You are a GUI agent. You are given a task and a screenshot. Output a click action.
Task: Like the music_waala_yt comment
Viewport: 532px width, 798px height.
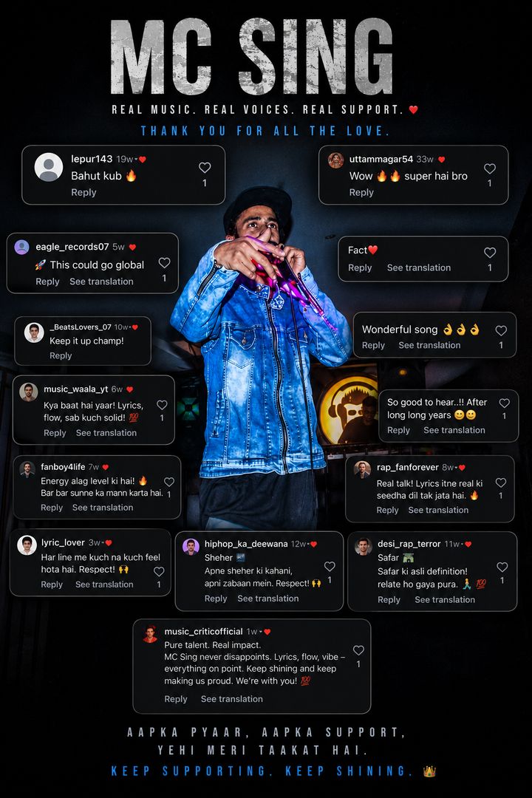click(162, 405)
